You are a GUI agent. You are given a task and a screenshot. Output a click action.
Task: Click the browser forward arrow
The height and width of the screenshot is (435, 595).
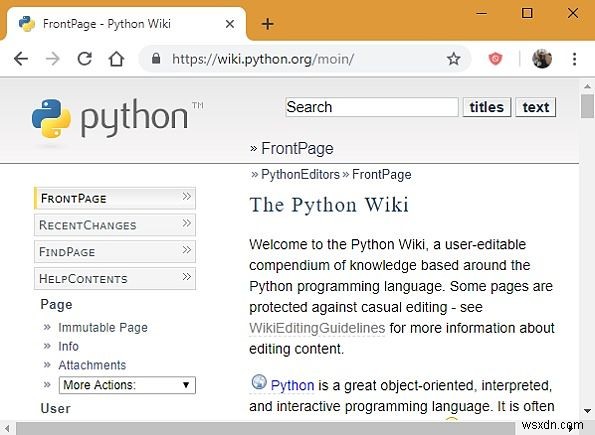[x=52, y=59]
